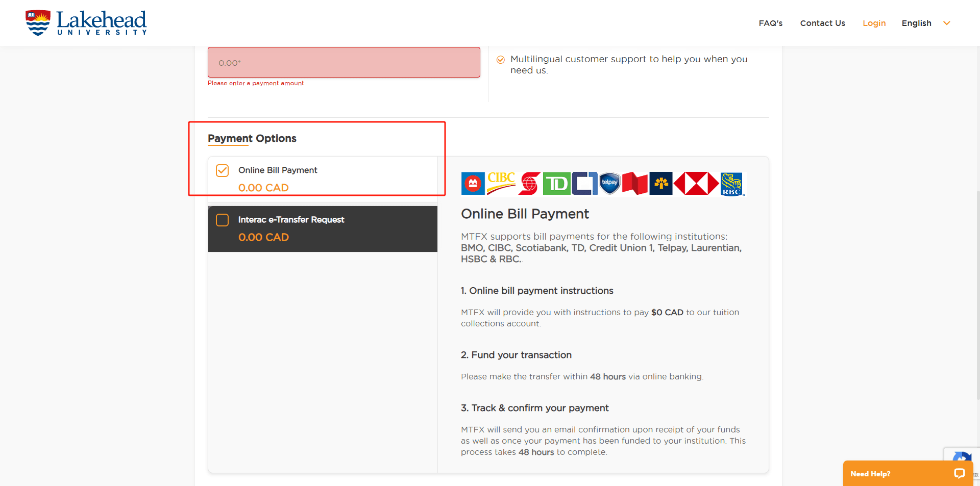Click '1. Online bill payment instructions'
Screen dimensions: 980x486
pos(537,291)
